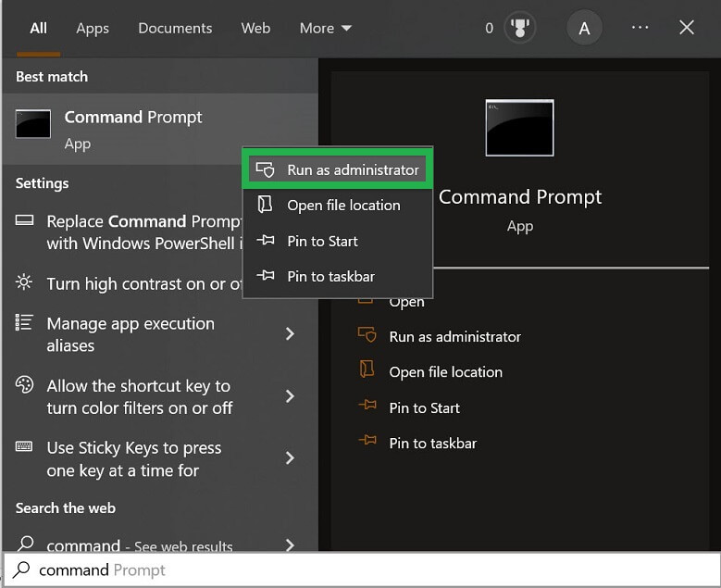Choose Run as administrator in the context menu

click(338, 169)
